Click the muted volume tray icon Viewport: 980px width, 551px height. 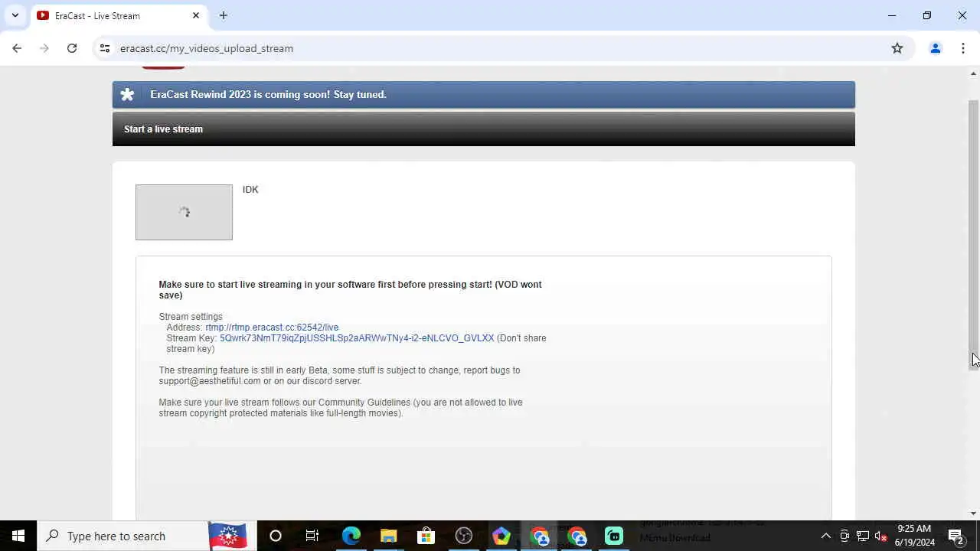tap(880, 536)
